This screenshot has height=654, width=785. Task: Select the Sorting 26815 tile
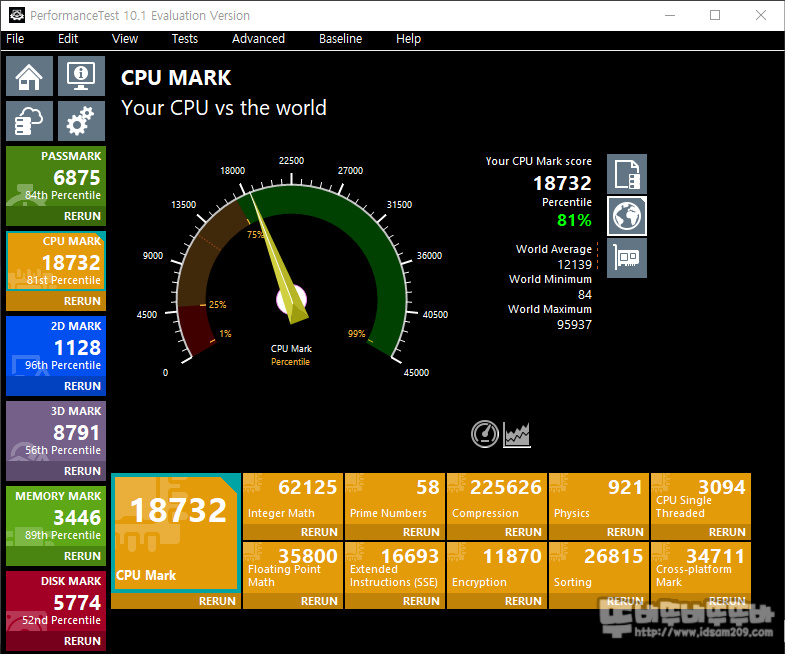[x=599, y=567]
